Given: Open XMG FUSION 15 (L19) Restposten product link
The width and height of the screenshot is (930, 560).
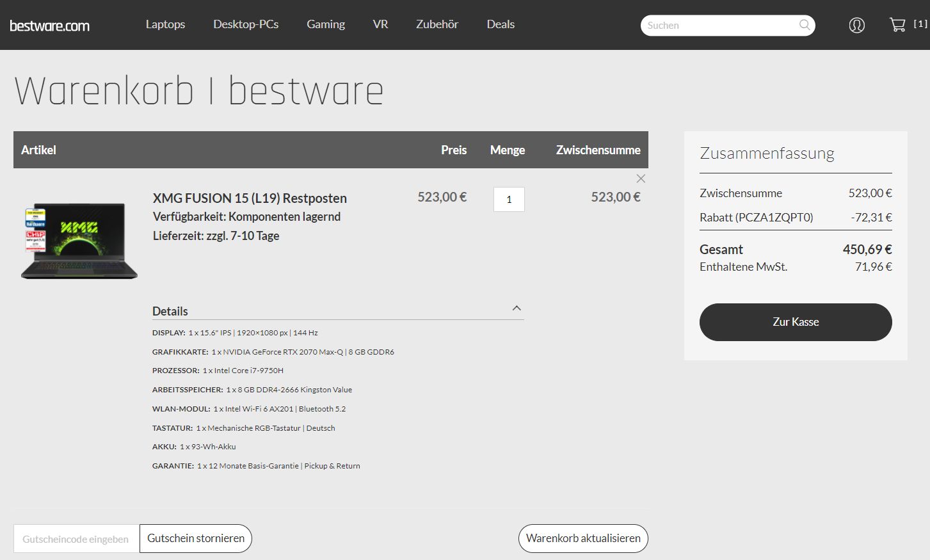Looking at the screenshot, I should [250, 198].
